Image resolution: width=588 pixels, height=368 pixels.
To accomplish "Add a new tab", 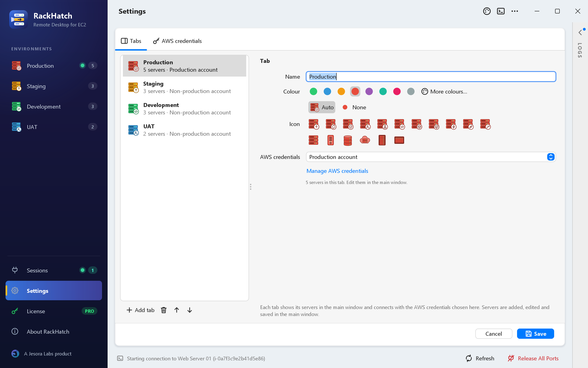I will 140,310.
